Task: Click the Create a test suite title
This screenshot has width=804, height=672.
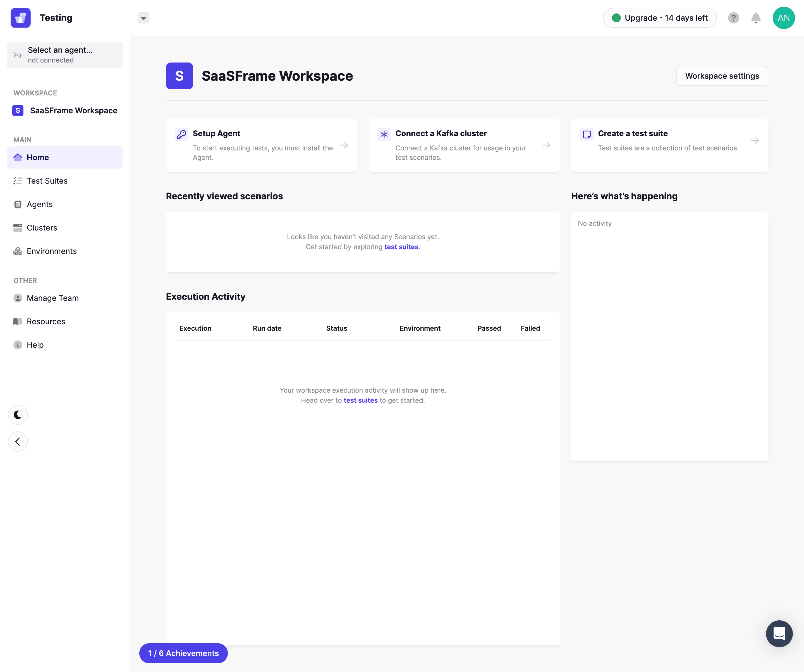Action: pos(633,134)
